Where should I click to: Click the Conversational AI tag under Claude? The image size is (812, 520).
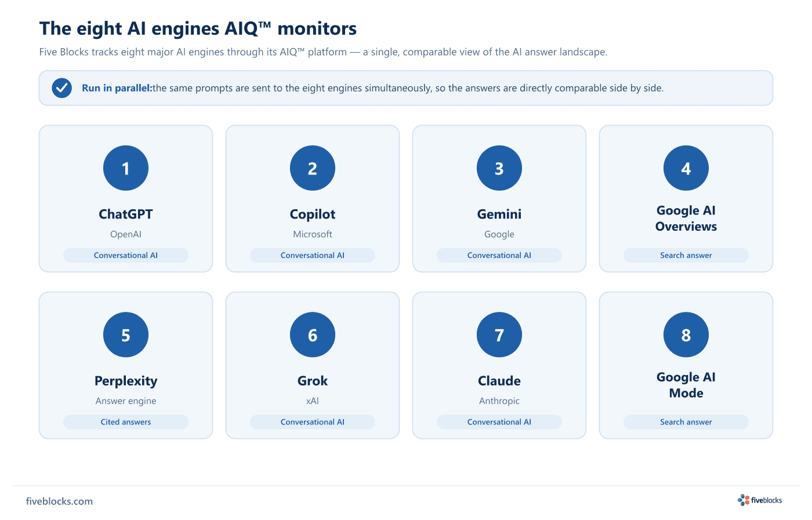click(499, 422)
